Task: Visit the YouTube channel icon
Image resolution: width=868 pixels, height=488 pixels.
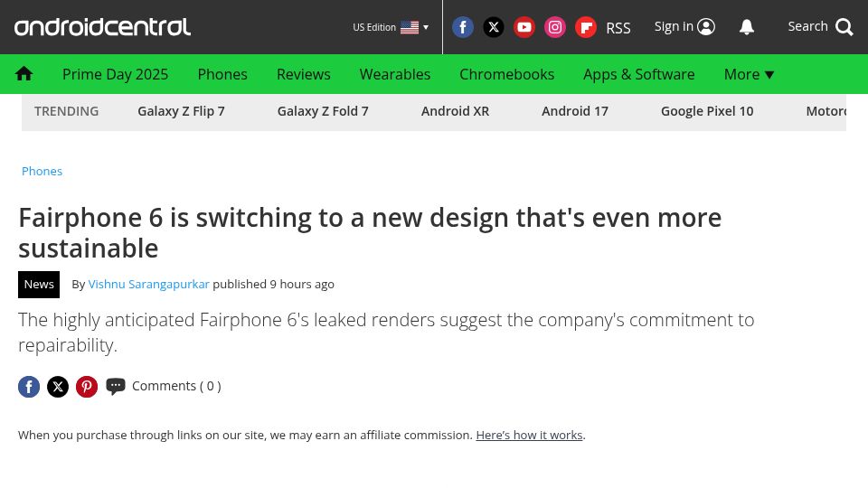Action: 524,27
